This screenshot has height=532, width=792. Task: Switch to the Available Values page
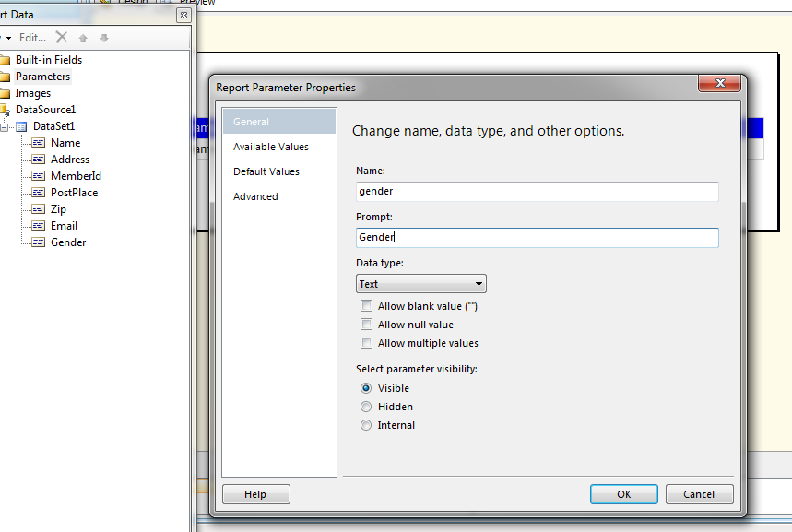(272, 146)
